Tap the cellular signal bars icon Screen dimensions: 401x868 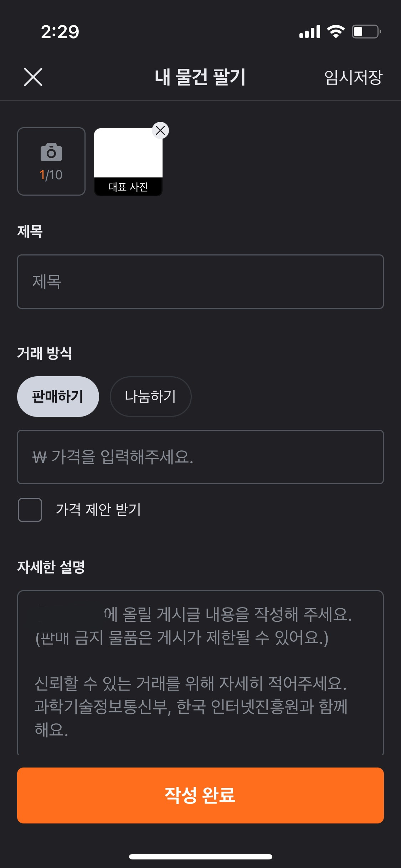coord(310,32)
